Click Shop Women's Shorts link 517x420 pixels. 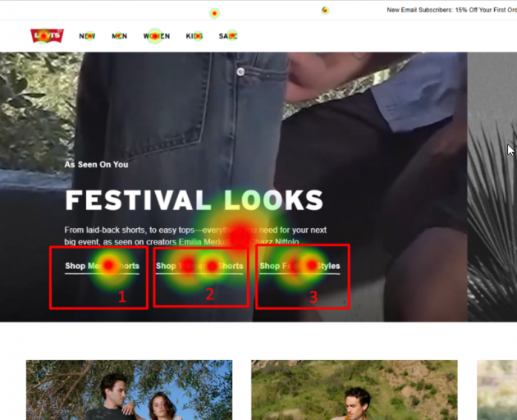pyautogui.click(x=199, y=266)
